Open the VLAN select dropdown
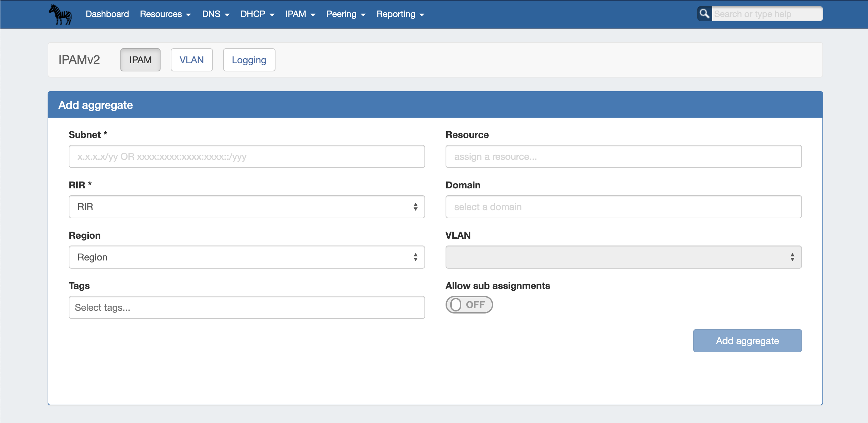This screenshot has height=423, width=868. (x=623, y=257)
